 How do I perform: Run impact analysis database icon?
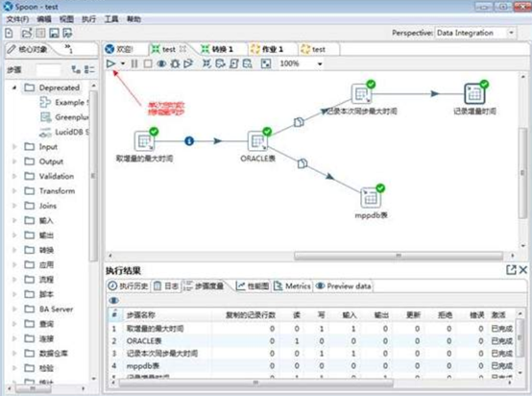pos(221,63)
